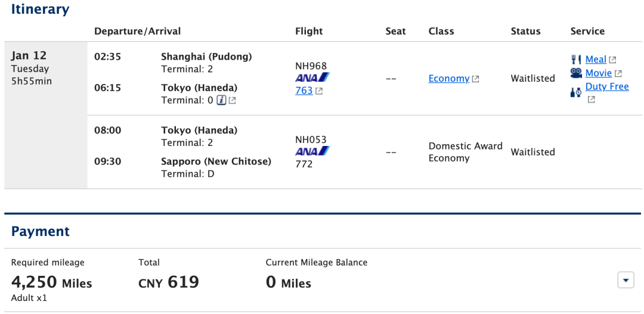
Task: Open the Meal service link
Action: click(x=596, y=60)
